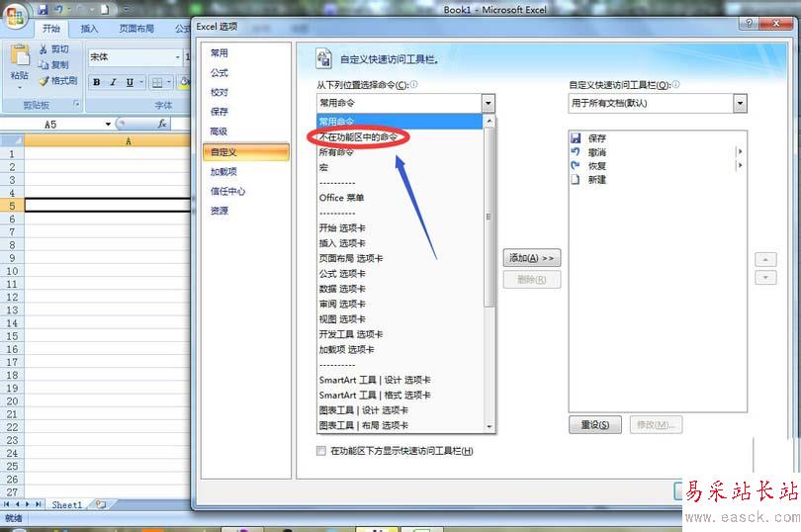Screen dimensions: 801x532
Task: Click New document icon in quick access toolbar
Action: click(105, 9)
